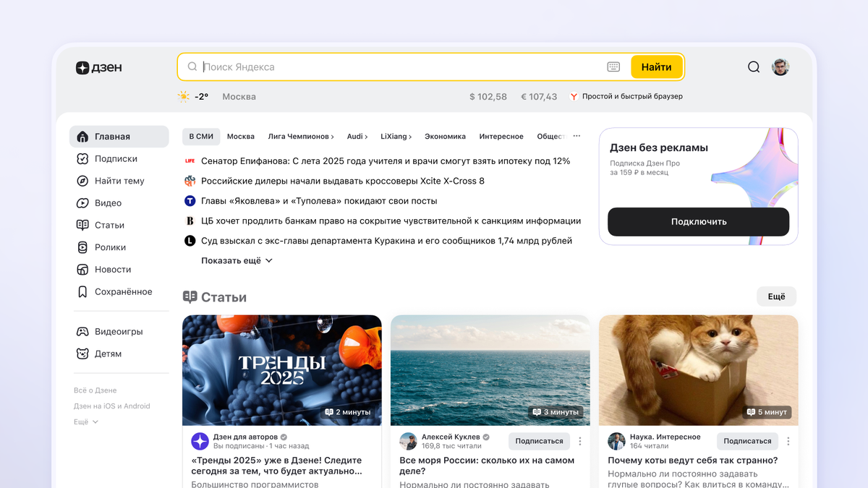Open the Тренды 2025 article thumbnail
Screen dimensions: 868x488
[282, 370]
